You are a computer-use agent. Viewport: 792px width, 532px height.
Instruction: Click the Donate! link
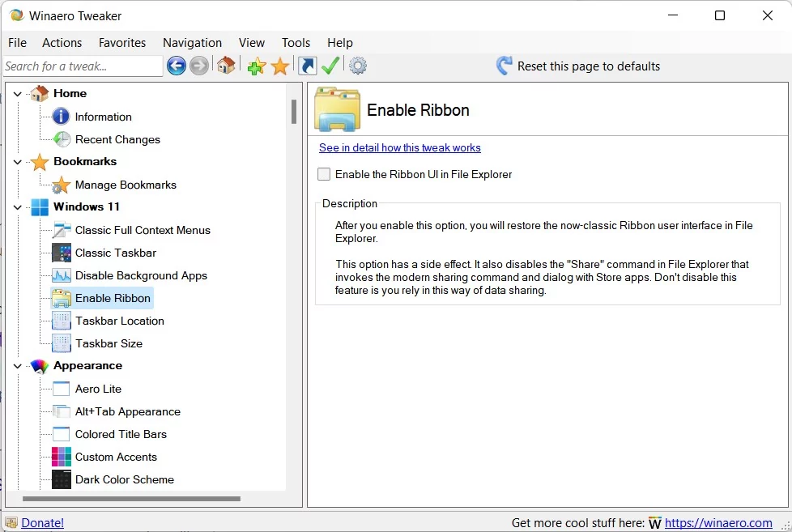click(42, 523)
